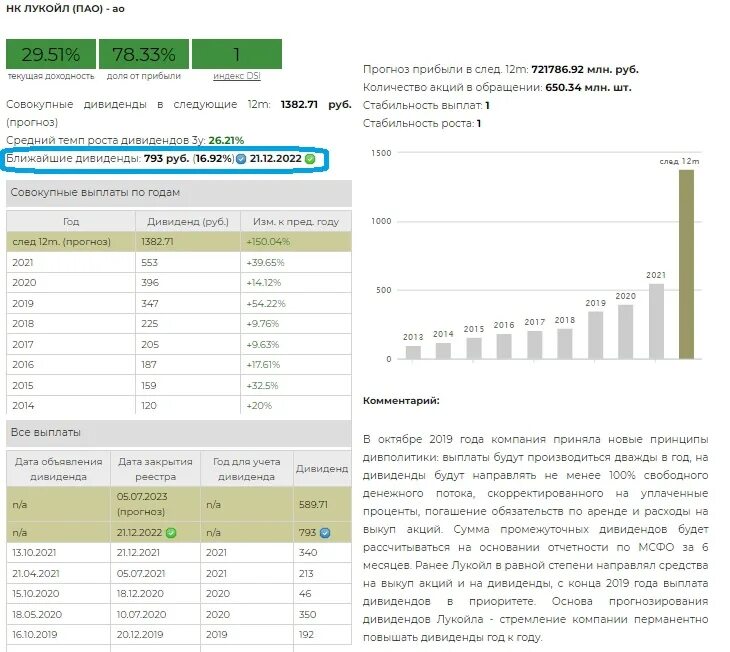The height and width of the screenshot is (652, 730).
Task: Click the 'Дивиденд (руб.)' column header
Action: coord(188,222)
